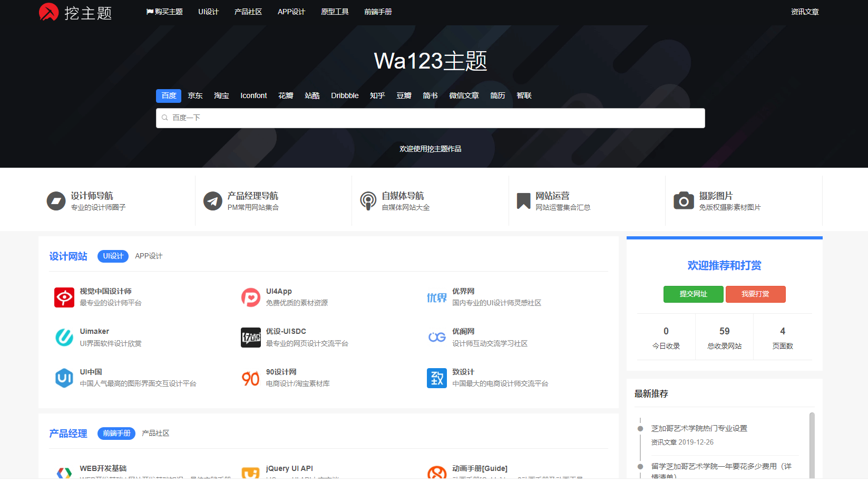Open the 网站运营 bookmark icon
Viewport: 868px width, 481px height.
523,201
